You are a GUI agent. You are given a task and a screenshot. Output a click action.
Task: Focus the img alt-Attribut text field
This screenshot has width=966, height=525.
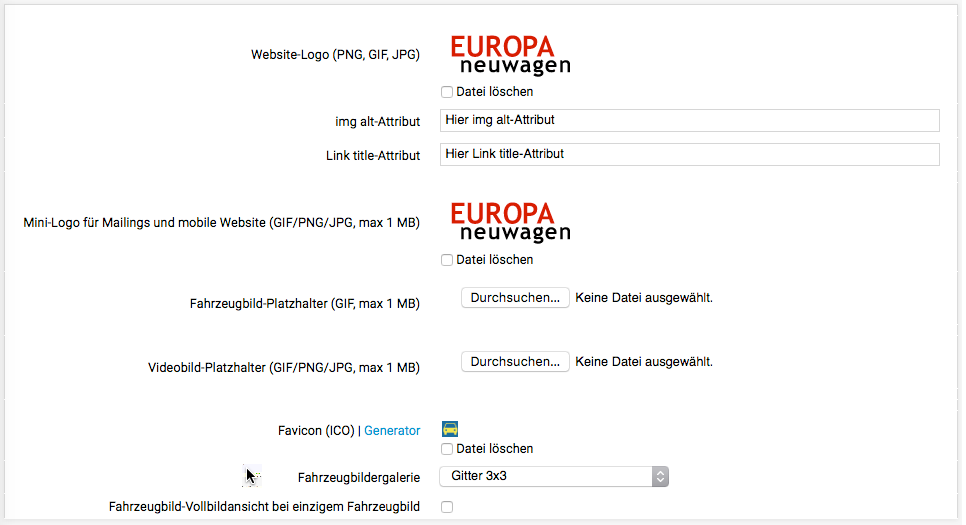click(x=689, y=120)
